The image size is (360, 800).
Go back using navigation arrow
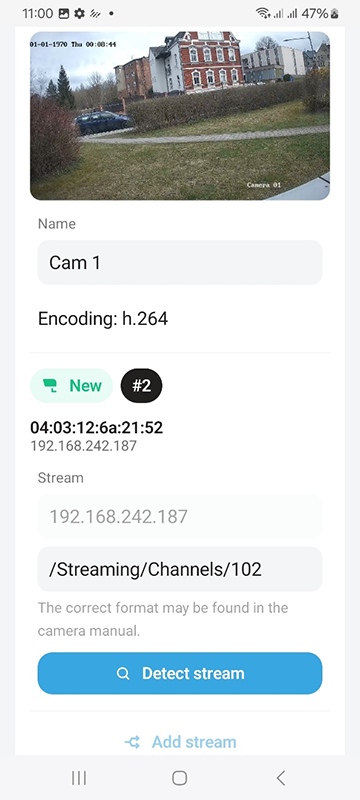tap(280, 778)
